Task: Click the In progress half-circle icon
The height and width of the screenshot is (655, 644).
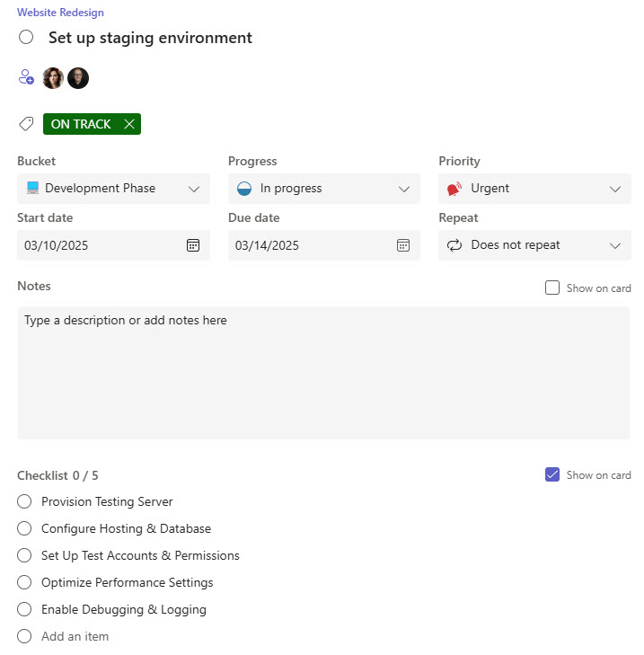Action: click(244, 189)
